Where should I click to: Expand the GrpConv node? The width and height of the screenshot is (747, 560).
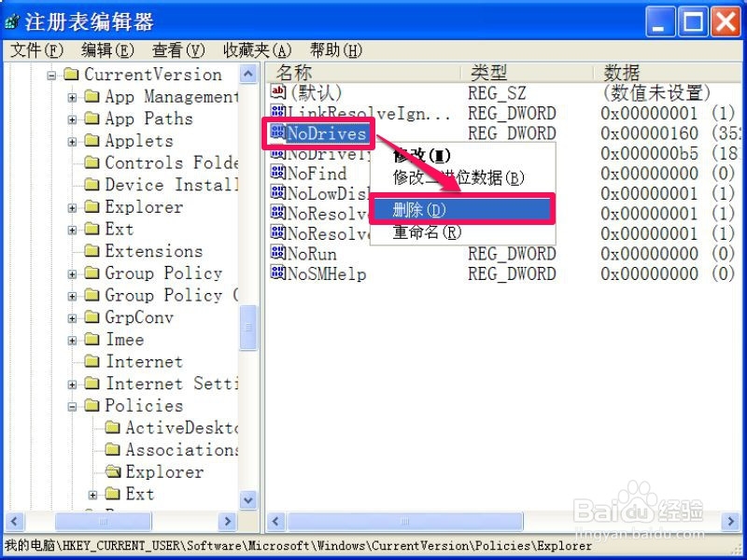[x=72, y=318]
